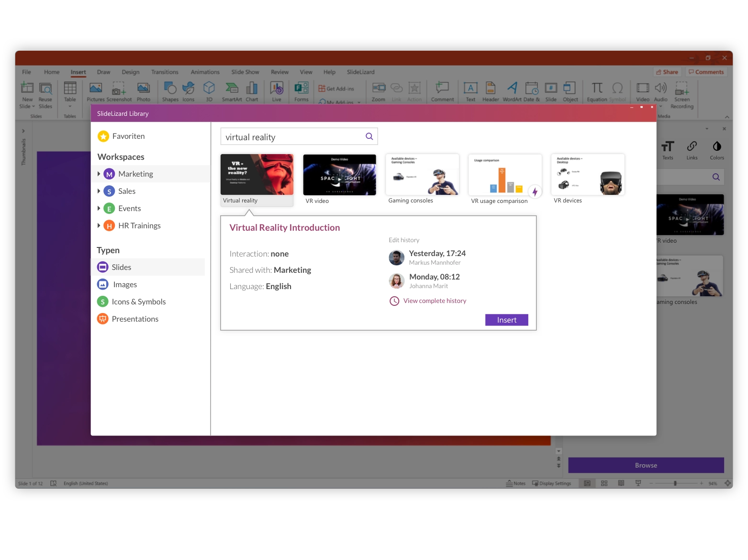This screenshot has width=748, height=560.
Task: Insert a 3D model via its ribbon icon
Action: pyautogui.click(x=209, y=91)
